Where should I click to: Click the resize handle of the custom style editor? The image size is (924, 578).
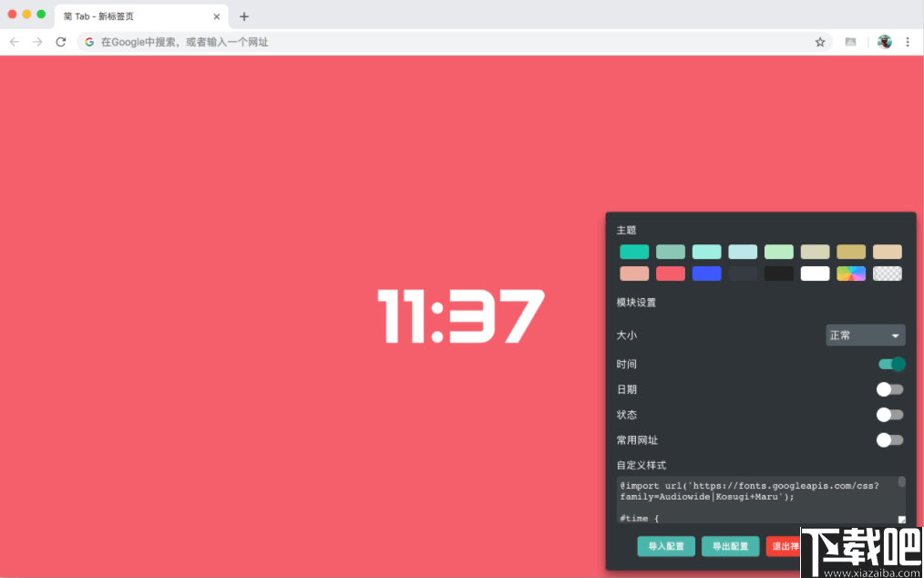point(900,517)
